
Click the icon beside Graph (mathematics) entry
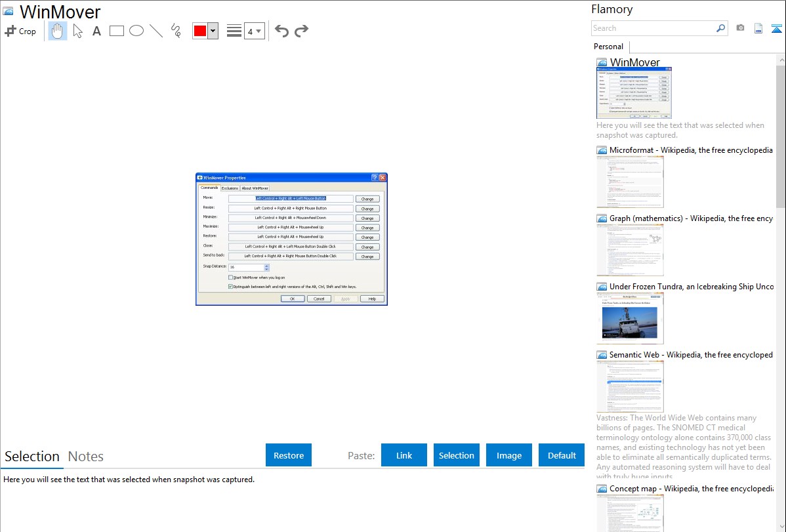click(602, 218)
